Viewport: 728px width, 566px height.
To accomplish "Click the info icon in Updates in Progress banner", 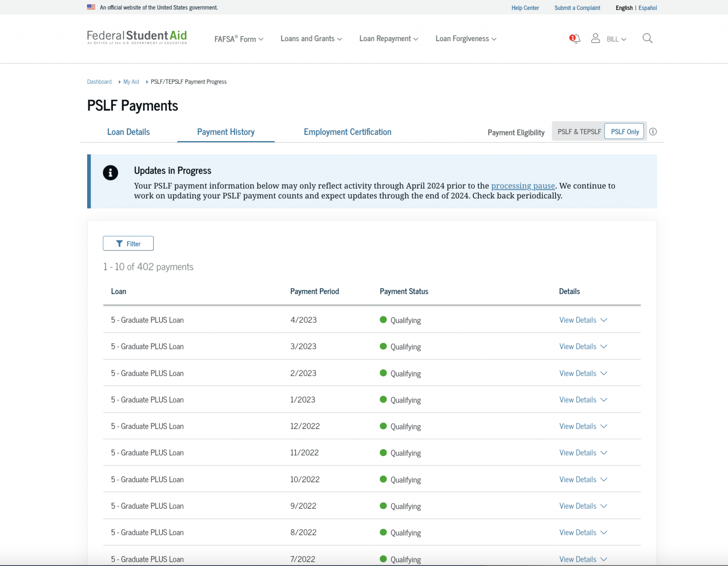I will tap(110, 173).
